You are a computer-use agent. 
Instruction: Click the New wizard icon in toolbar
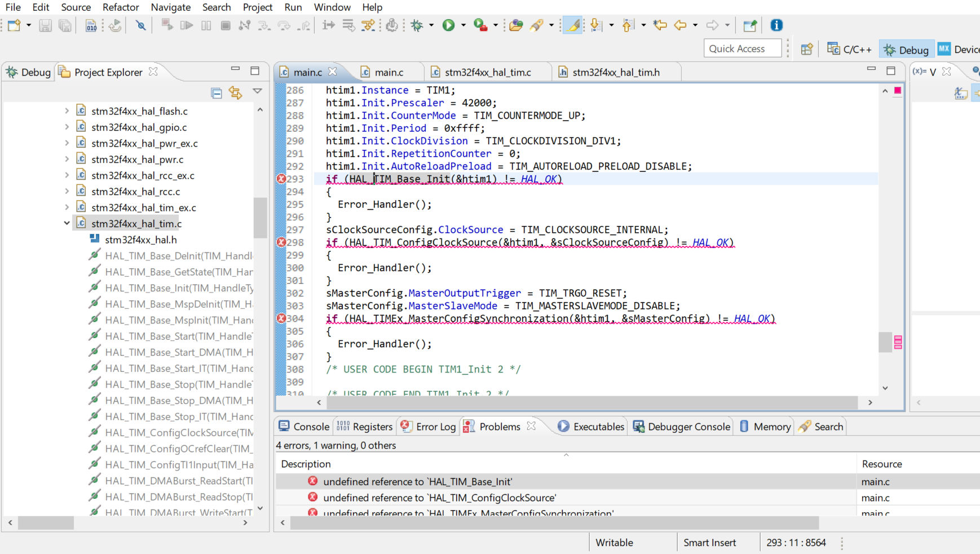[x=14, y=25]
